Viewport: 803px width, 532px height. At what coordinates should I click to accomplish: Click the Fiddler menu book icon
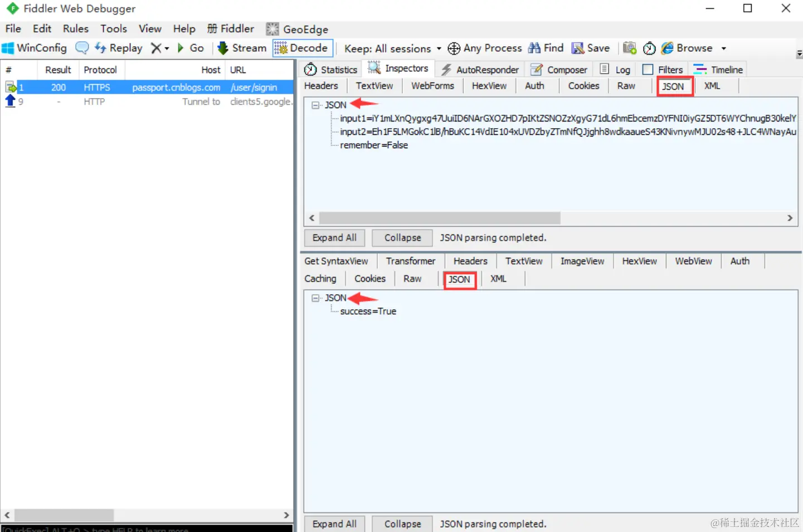(212, 28)
